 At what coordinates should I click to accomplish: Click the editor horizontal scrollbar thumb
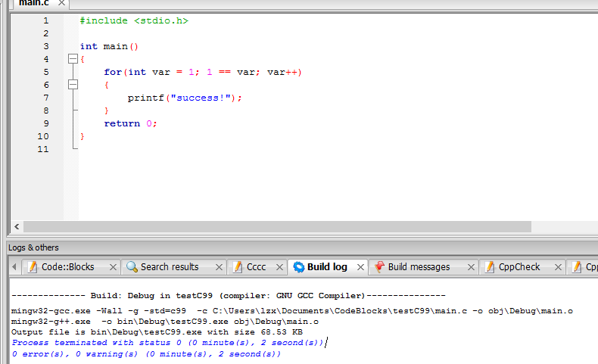[277, 226]
